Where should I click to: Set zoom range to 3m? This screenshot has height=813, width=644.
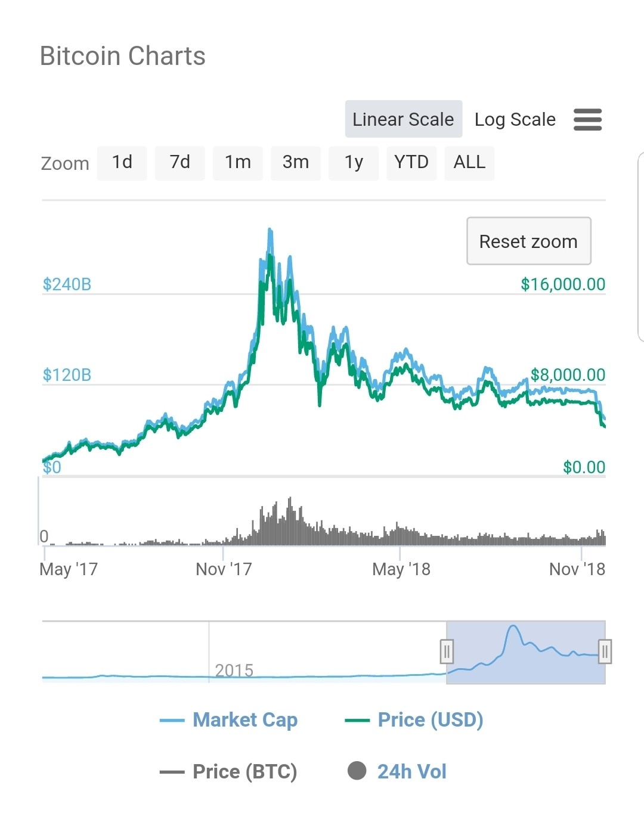click(x=296, y=163)
